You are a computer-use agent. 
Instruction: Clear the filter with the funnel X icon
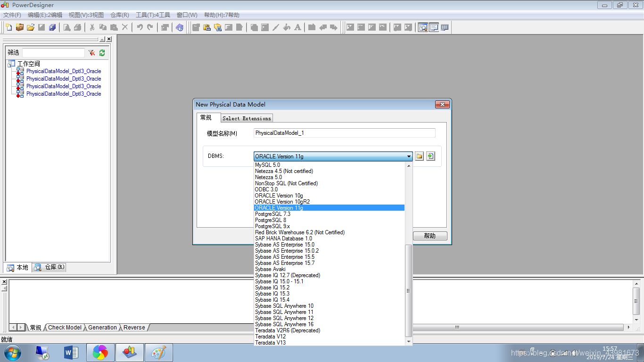point(91,53)
